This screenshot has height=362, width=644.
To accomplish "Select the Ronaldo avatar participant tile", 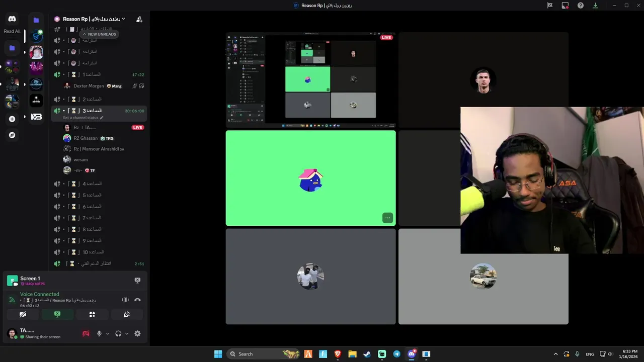I will tap(483, 80).
